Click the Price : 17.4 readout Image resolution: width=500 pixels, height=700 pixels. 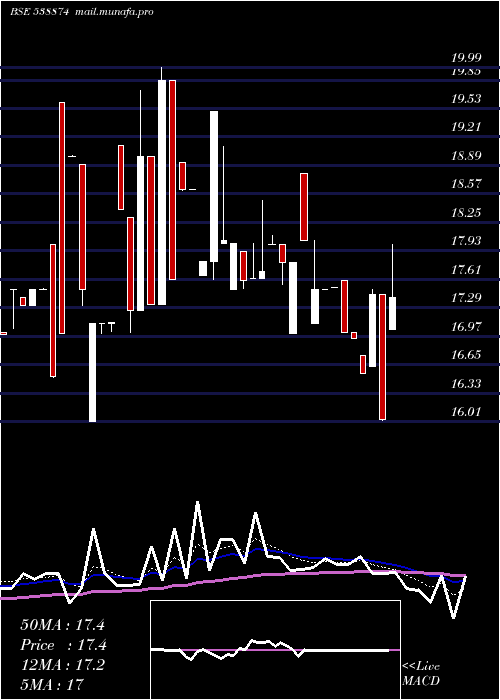(62, 645)
